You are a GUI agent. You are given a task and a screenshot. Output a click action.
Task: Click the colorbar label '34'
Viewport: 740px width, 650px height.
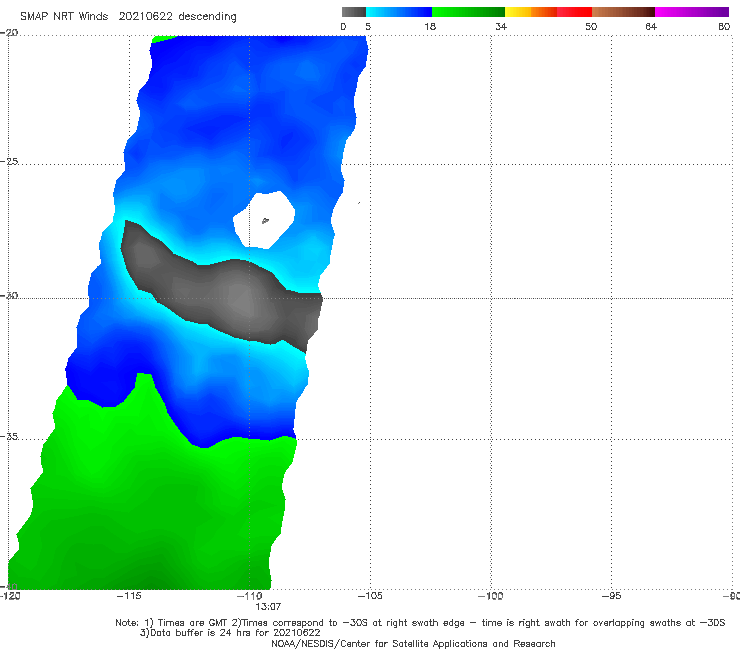pos(501,26)
